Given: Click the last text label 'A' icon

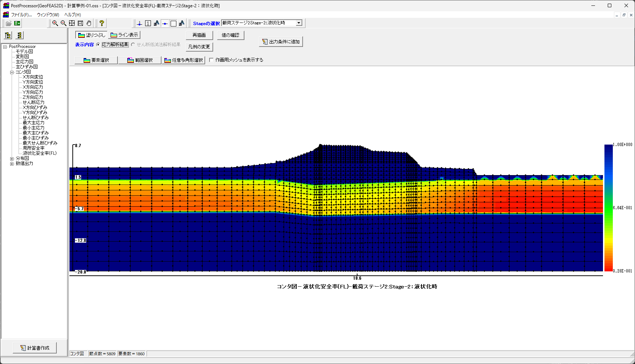Looking at the screenshot, I should [x=181, y=23].
